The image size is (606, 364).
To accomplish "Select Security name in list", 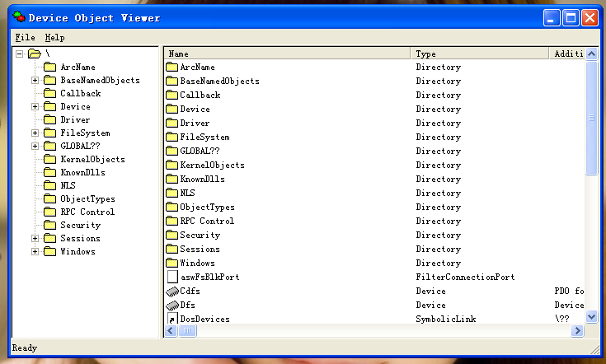I will [x=200, y=235].
